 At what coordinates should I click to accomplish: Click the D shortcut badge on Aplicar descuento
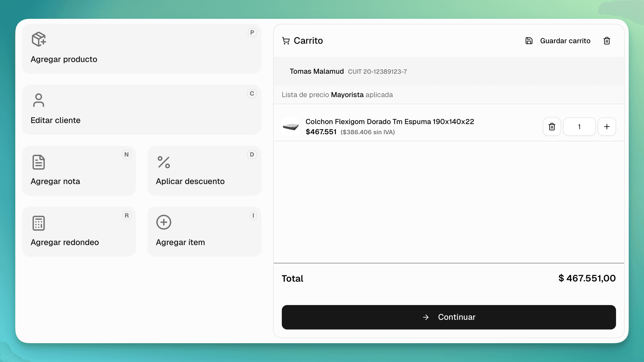[x=252, y=155]
